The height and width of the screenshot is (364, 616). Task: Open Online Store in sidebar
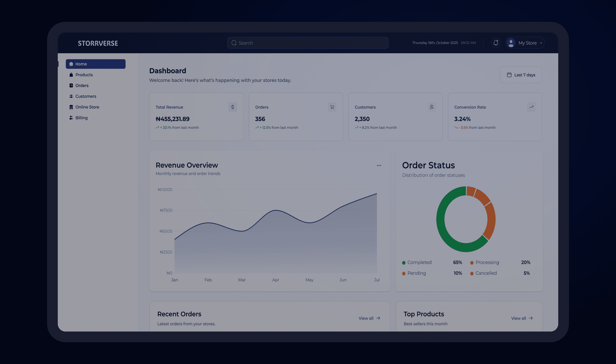click(87, 107)
